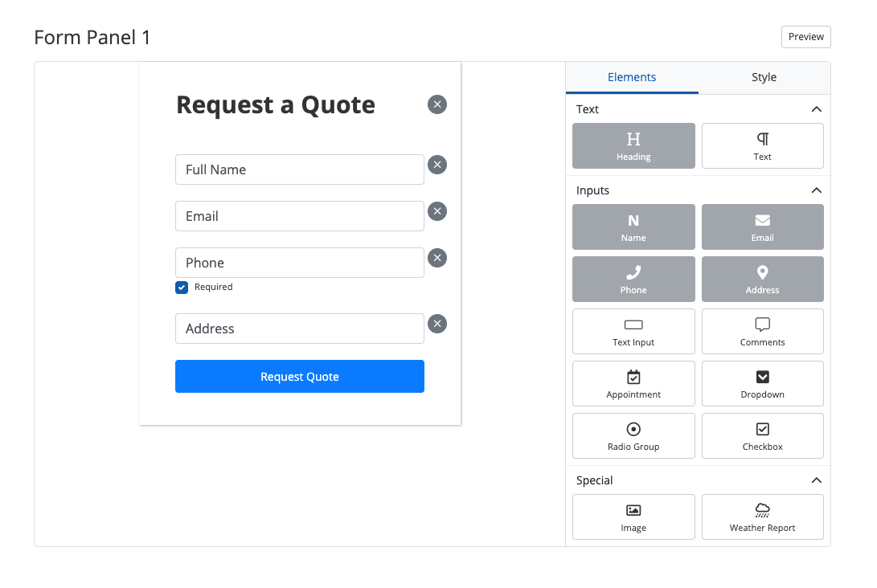Insert an Image element

[x=633, y=517]
